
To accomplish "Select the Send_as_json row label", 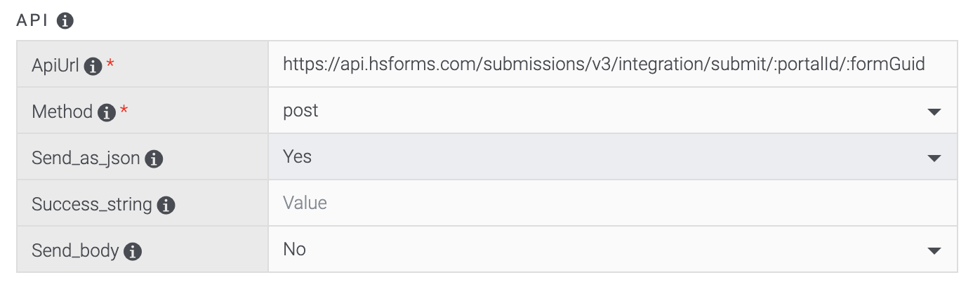I will coord(86,159).
